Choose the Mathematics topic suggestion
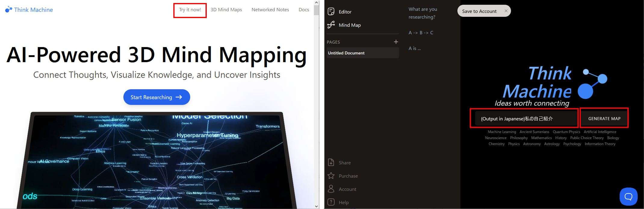This screenshot has height=209, width=644. click(x=541, y=138)
